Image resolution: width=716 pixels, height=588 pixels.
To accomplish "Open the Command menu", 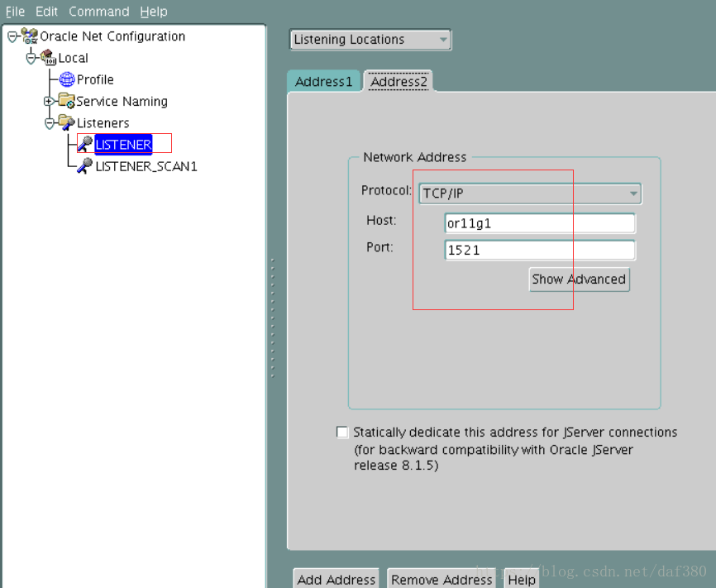I will point(98,12).
